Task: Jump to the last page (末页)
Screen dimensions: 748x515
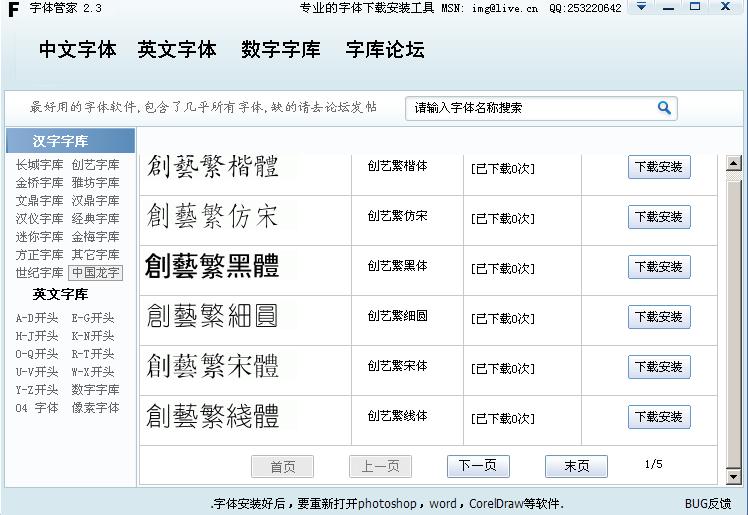Action: click(576, 466)
